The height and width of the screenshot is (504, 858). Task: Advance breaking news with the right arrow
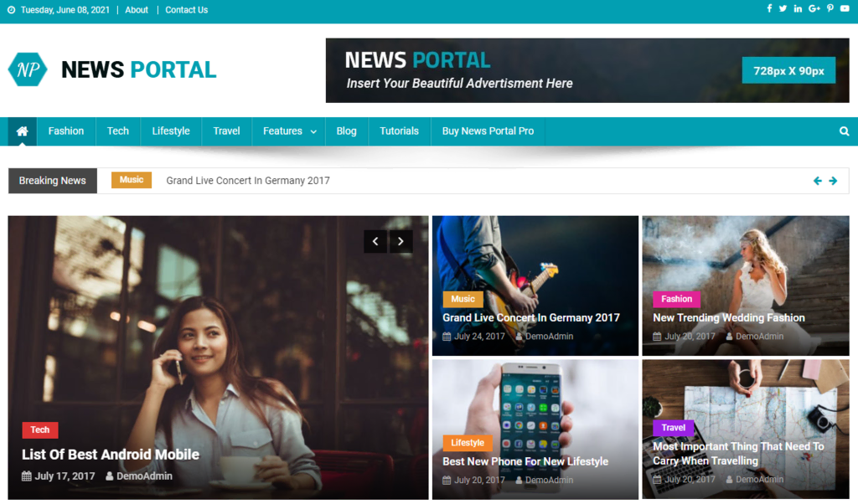pos(833,180)
